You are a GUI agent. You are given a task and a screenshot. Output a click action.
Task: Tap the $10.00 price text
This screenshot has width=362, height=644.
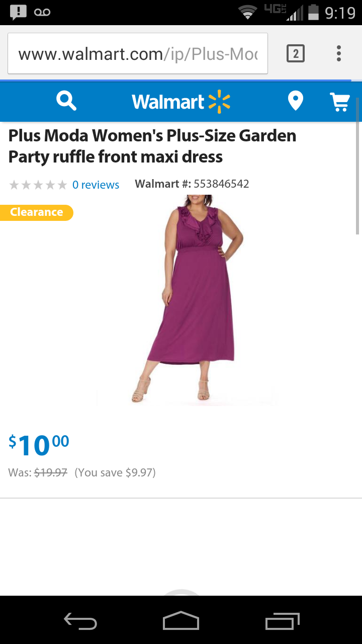pyautogui.click(x=39, y=445)
